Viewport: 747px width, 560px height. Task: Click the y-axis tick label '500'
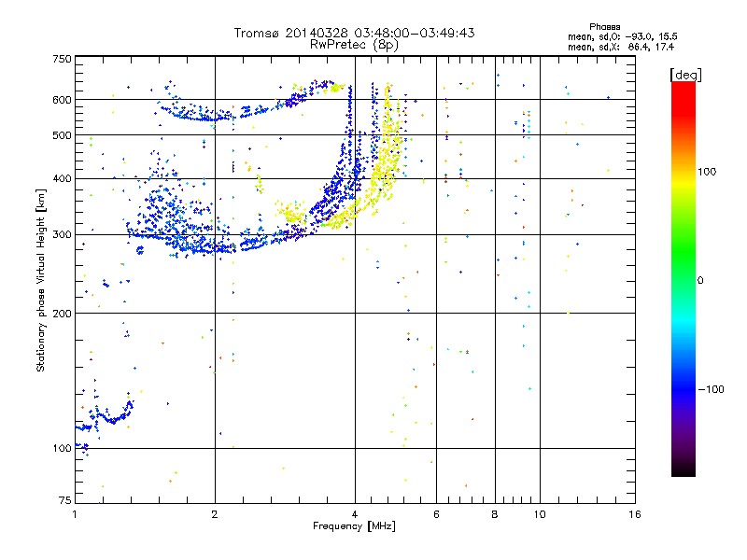[63, 135]
